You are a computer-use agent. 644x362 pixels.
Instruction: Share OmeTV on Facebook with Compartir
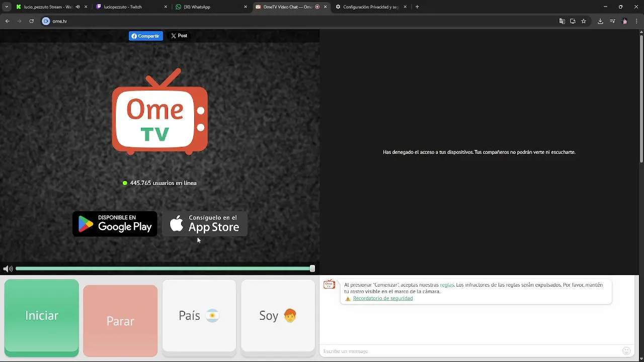click(146, 36)
